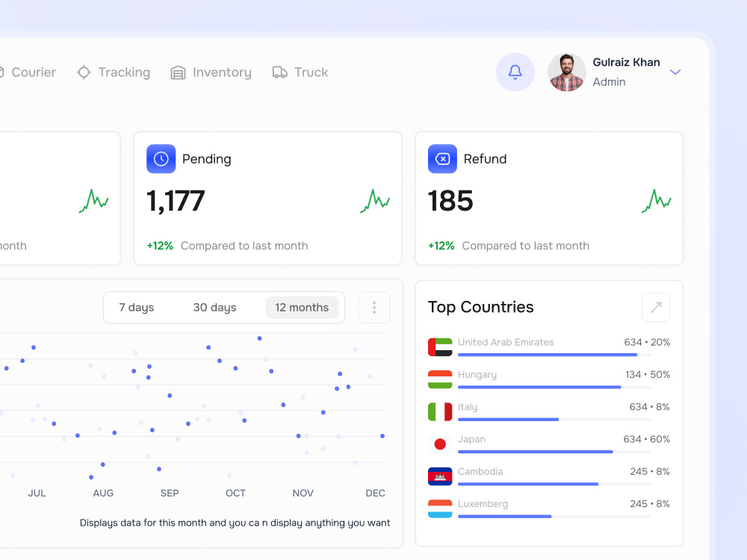The image size is (747, 560).
Task: Open the notifications bell
Action: point(515,72)
